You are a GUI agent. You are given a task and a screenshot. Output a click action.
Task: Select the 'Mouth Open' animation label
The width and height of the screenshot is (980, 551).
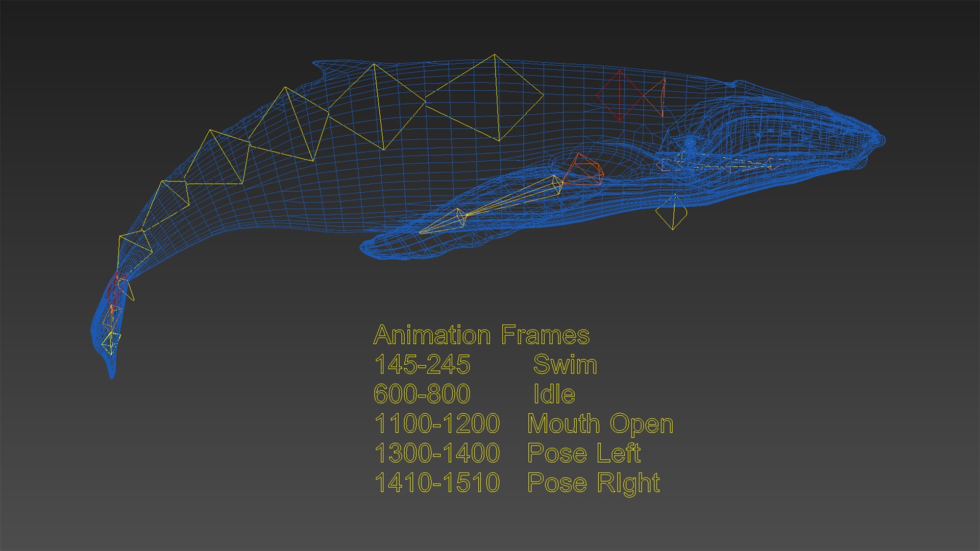tap(600, 424)
